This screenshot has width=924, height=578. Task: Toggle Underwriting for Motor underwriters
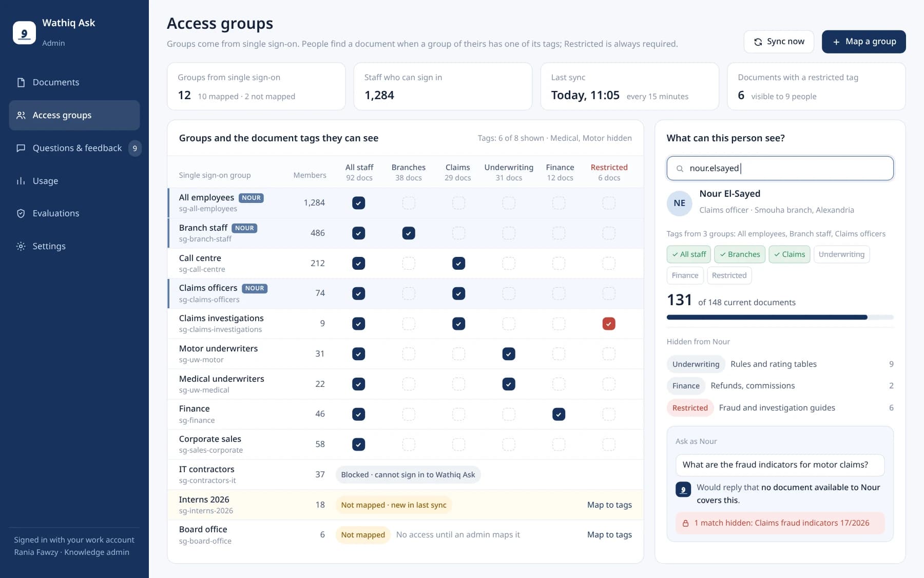tap(509, 354)
